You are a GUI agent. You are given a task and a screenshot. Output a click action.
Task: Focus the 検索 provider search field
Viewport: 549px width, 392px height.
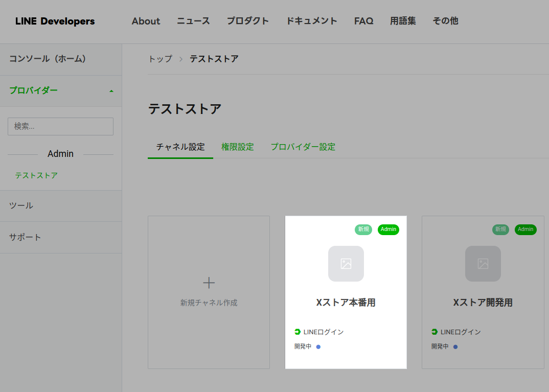click(60, 126)
